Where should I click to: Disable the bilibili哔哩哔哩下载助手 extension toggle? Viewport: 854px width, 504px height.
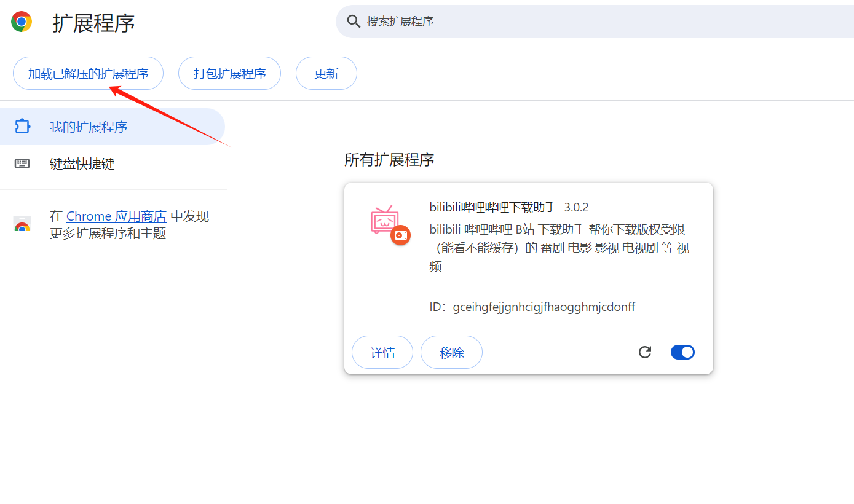tap(682, 352)
